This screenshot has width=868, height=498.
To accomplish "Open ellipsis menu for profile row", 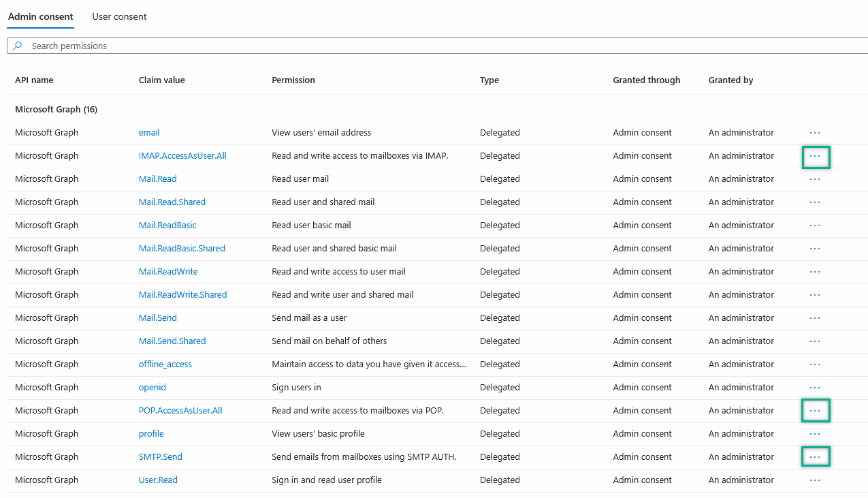I will pyautogui.click(x=815, y=434).
